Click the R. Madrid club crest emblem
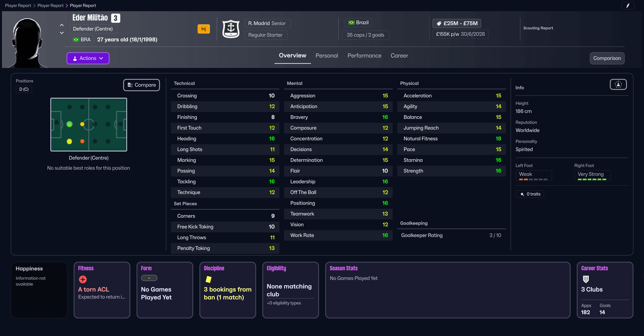Image resolution: width=644 pixels, height=336 pixels. tap(231, 29)
